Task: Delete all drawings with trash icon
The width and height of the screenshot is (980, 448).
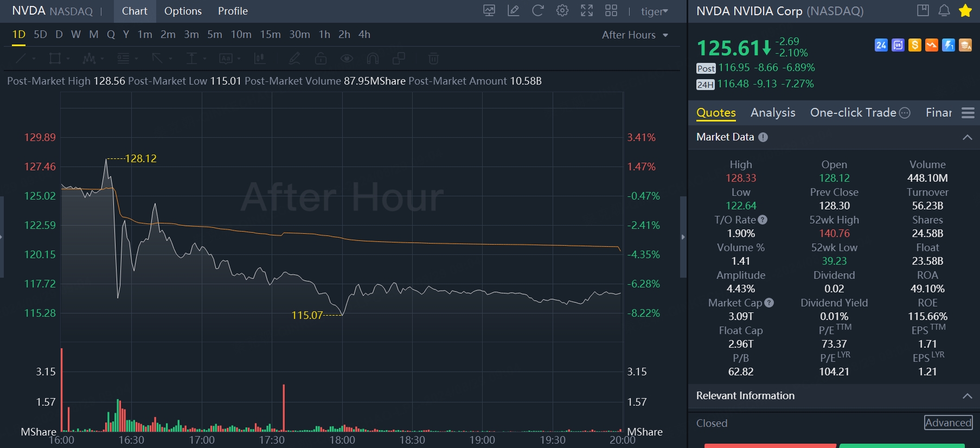Action: click(x=433, y=58)
